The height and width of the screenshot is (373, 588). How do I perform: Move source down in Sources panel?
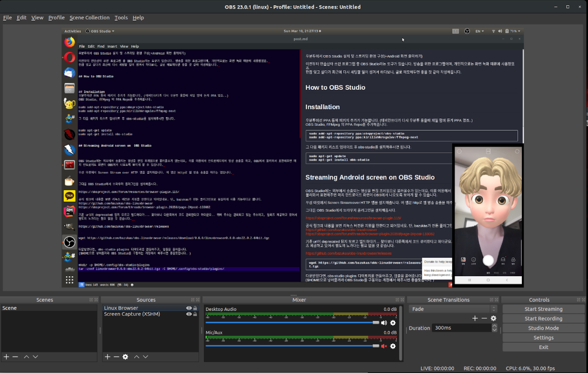click(x=145, y=357)
